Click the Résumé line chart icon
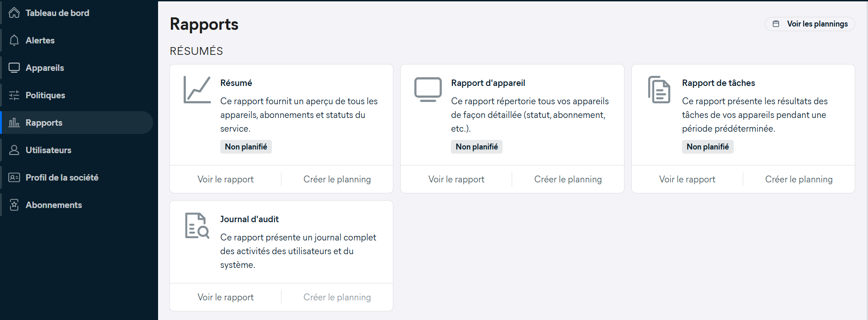Image resolution: width=868 pixels, height=320 pixels. [197, 90]
